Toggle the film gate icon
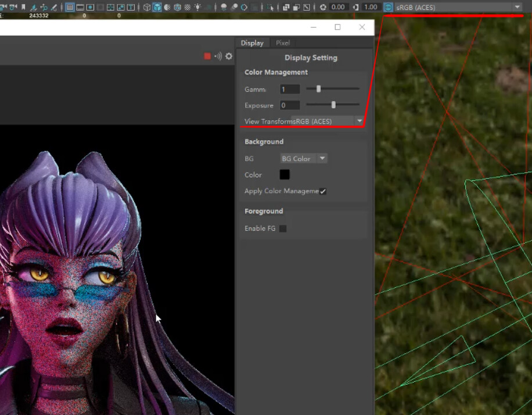Image resolution: width=532 pixels, height=415 pixels. pyautogui.click(x=80, y=8)
